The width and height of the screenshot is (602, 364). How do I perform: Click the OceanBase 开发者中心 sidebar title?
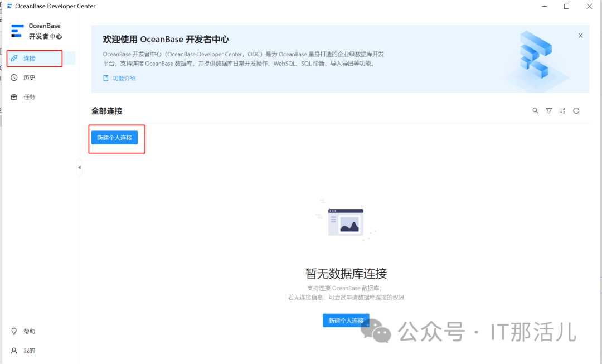click(x=45, y=31)
